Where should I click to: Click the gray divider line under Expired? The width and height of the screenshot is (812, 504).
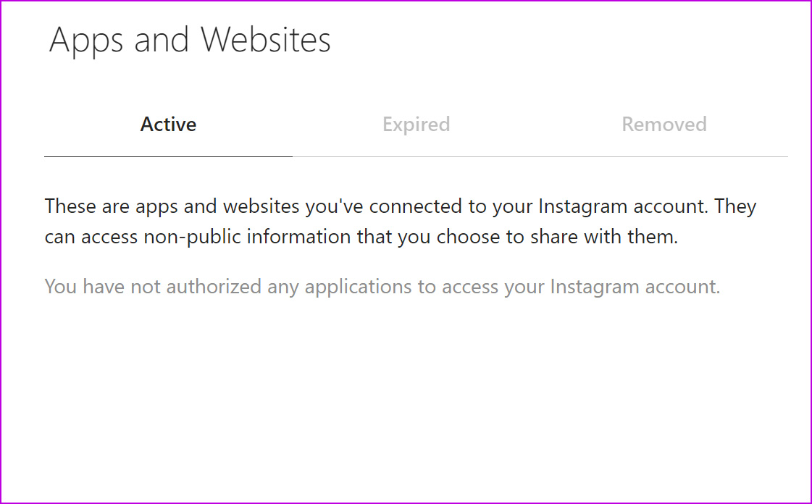coord(417,156)
